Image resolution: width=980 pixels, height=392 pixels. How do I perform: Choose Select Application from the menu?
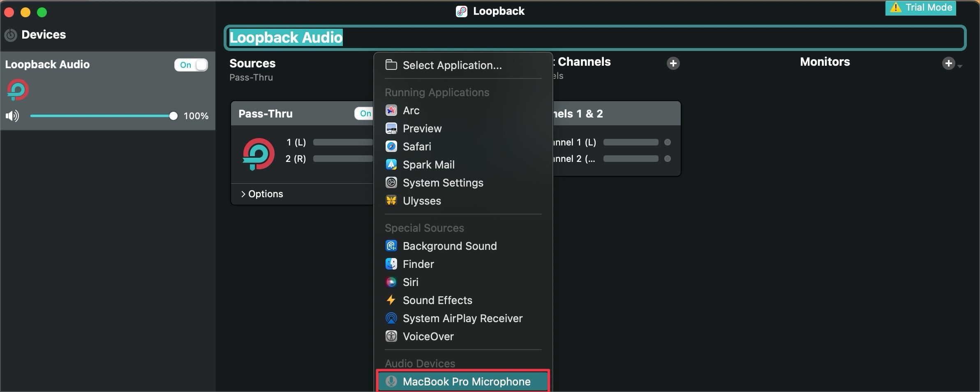[452, 65]
